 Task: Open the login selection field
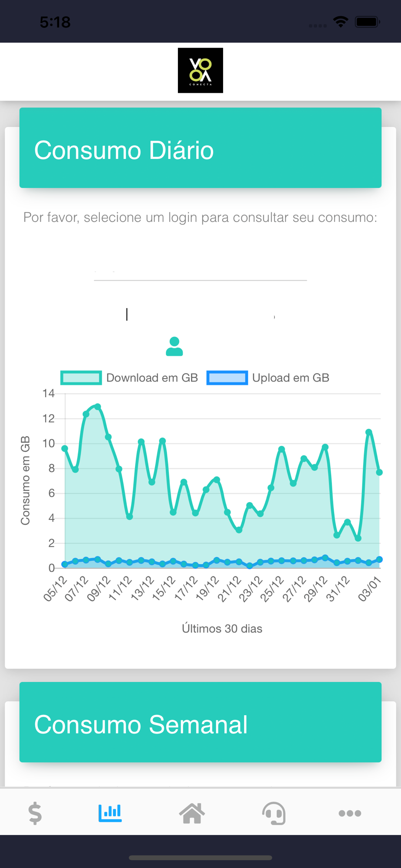pyautogui.click(x=200, y=271)
